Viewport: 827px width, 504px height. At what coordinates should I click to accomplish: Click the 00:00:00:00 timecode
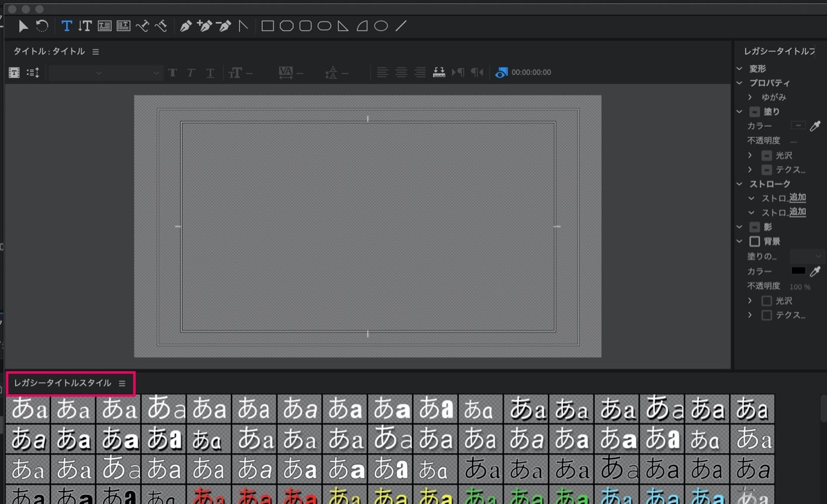pos(531,72)
